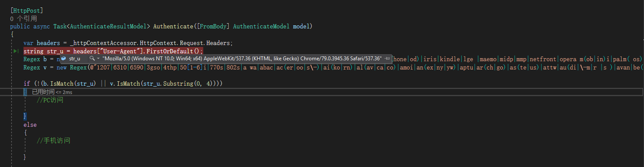Expand the visualizer dropdown arrow in datatip
Viewport: 644px width, 167px height.
click(x=98, y=59)
